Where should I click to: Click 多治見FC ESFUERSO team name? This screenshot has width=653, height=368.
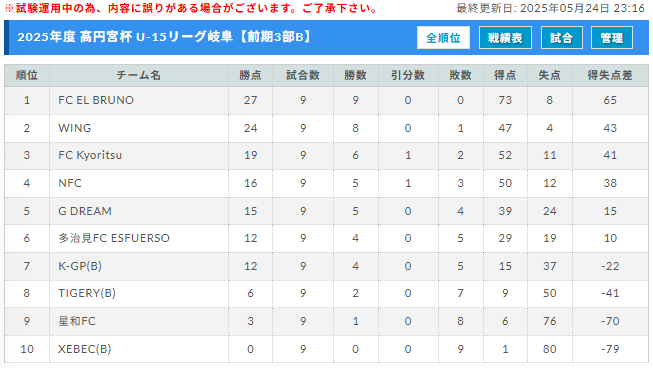pyautogui.click(x=114, y=238)
